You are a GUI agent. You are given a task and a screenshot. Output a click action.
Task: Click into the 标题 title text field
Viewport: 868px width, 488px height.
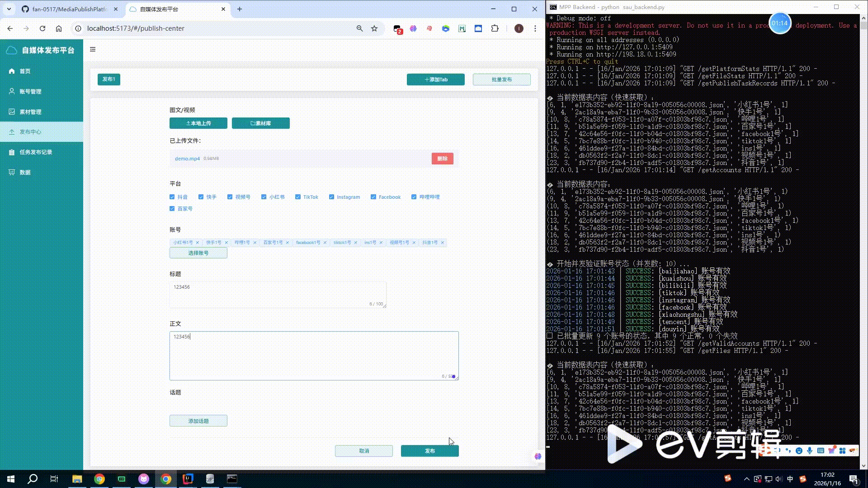[x=278, y=295]
